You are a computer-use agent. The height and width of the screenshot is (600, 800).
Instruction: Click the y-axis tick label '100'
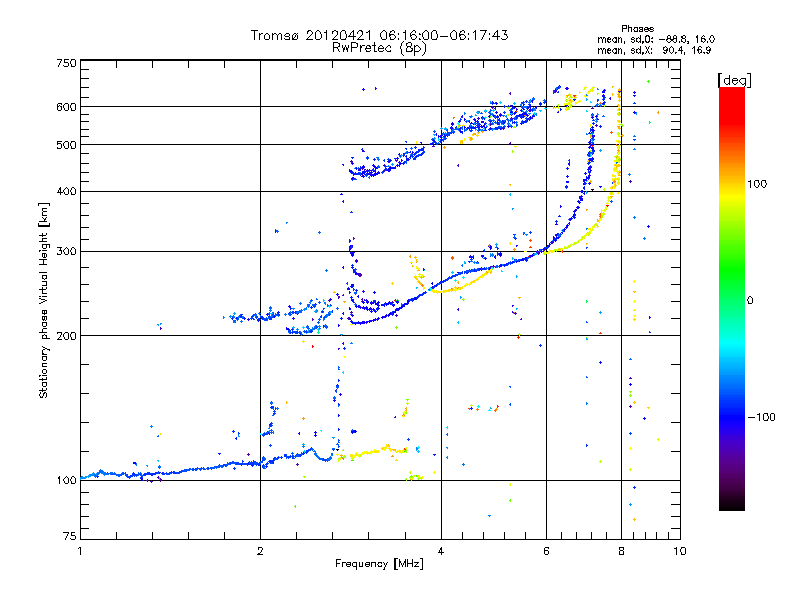click(66, 481)
